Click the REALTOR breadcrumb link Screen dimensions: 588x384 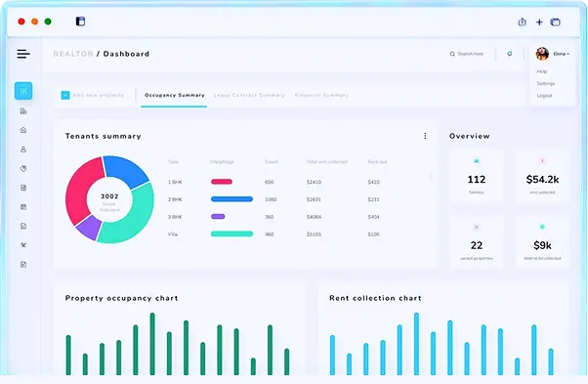pyautogui.click(x=73, y=54)
